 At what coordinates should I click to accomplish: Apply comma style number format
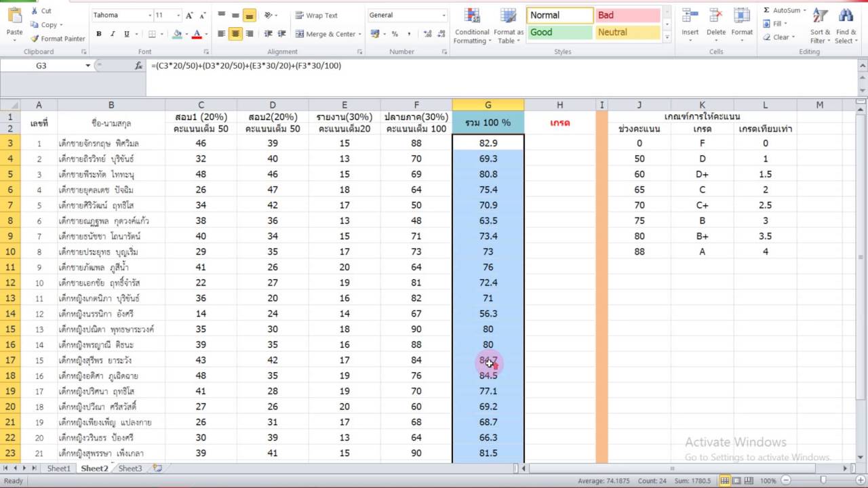tap(408, 34)
